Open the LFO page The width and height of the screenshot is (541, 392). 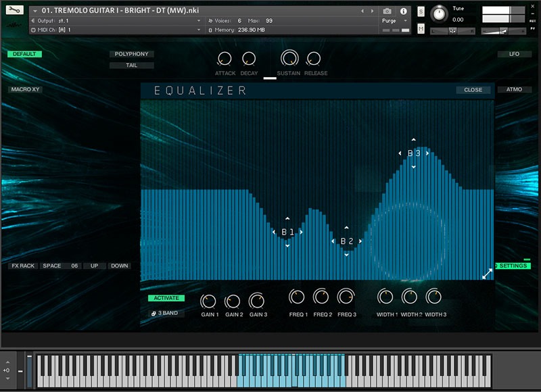(514, 54)
